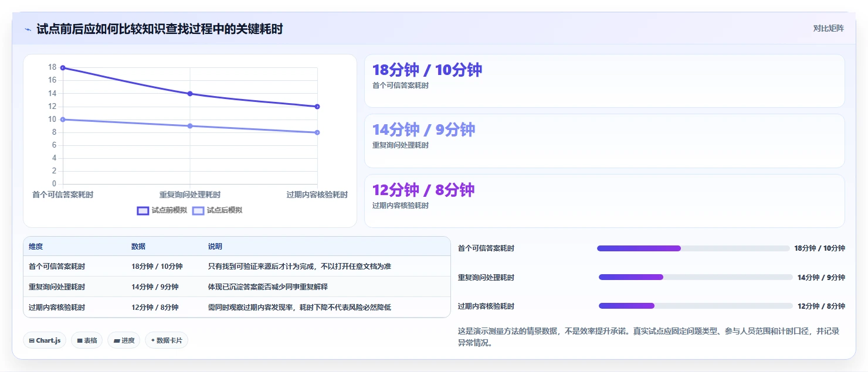The height and width of the screenshot is (372, 868).
Task: Click the 说明 table column header
Action: [215, 247]
